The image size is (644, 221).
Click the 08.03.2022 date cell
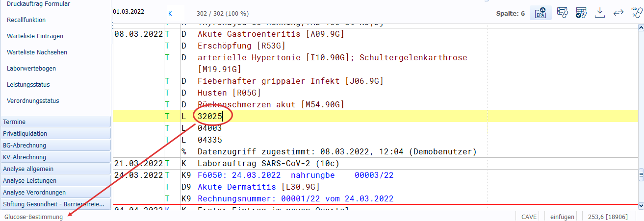pos(138,34)
